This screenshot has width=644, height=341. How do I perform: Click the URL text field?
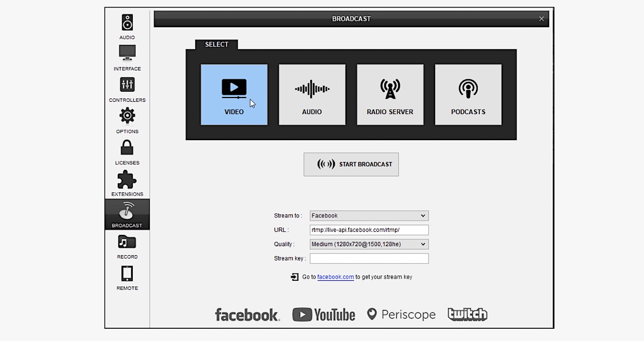point(369,230)
